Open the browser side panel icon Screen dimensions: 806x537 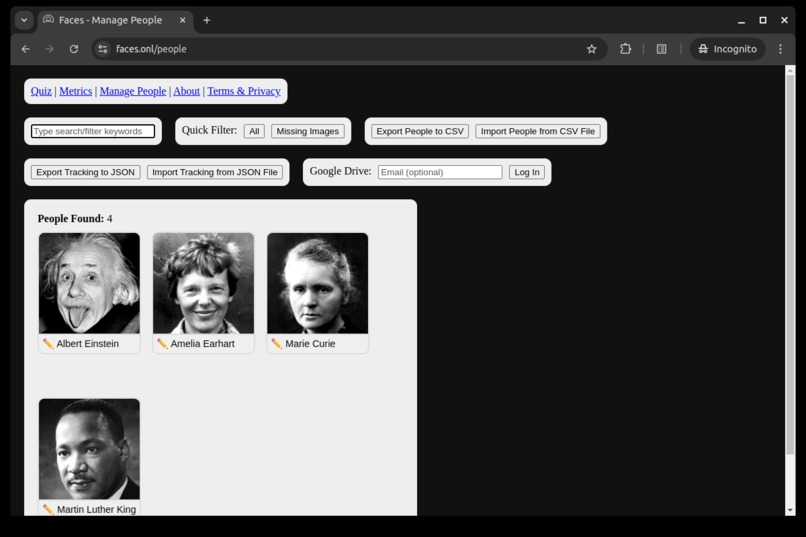(662, 49)
